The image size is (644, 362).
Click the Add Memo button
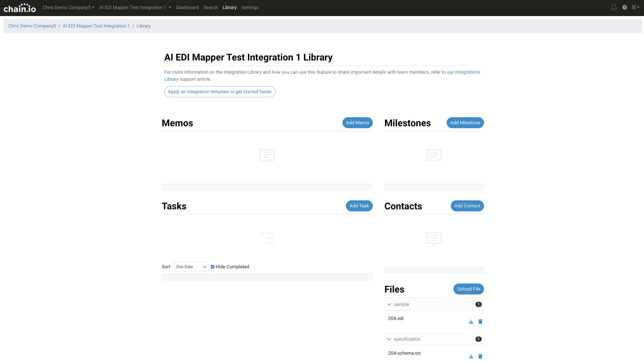(357, 122)
